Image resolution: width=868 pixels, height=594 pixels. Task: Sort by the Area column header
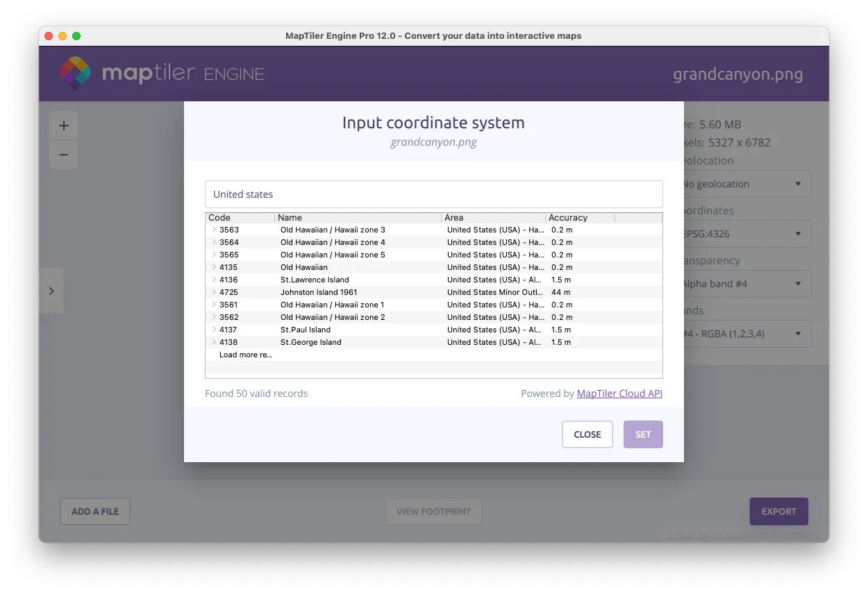click(494, 218)
